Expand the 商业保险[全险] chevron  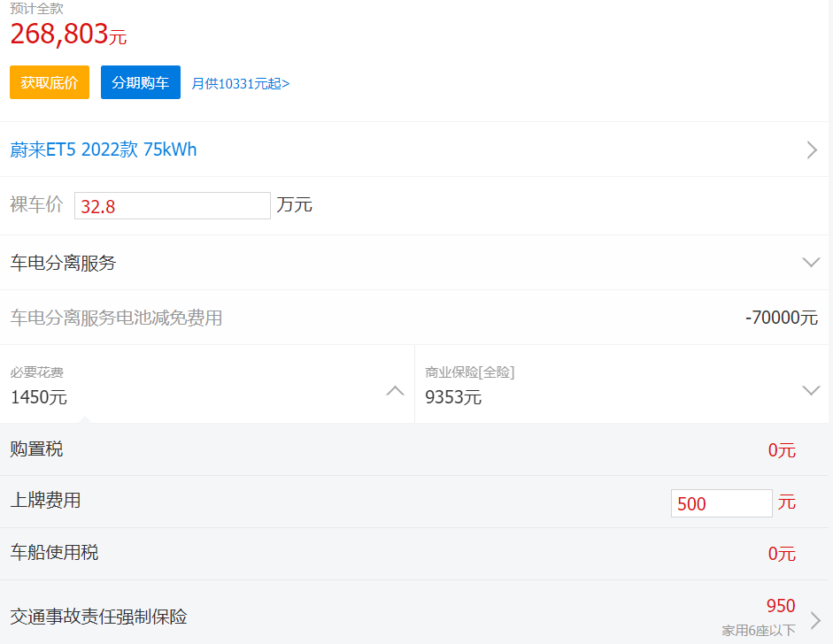coord(811,391)
